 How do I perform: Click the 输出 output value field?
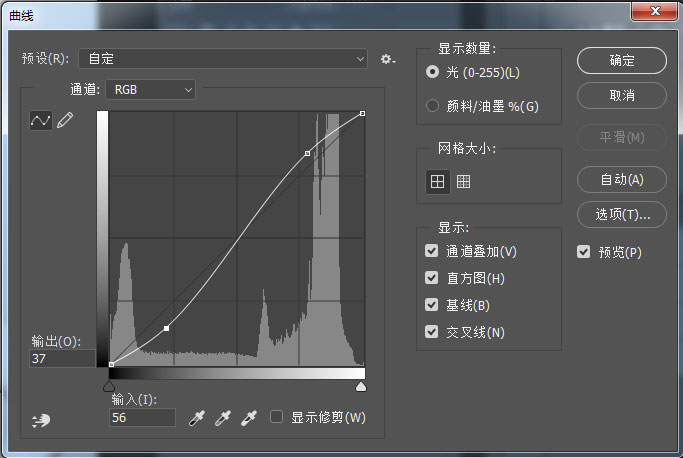pyautogui.click(x=62, y=359)
